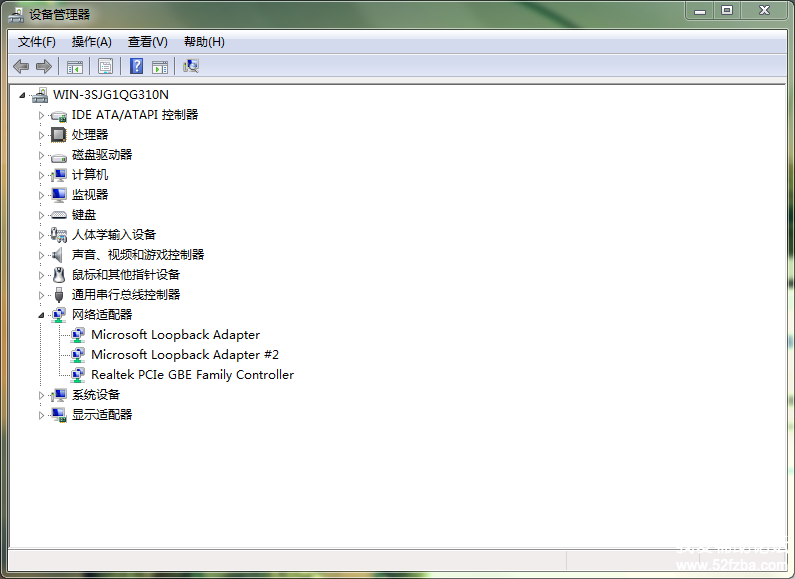Click the Forward arrow toolbar icon
Screen dimensions: 795x579
[x=44, y=66]
